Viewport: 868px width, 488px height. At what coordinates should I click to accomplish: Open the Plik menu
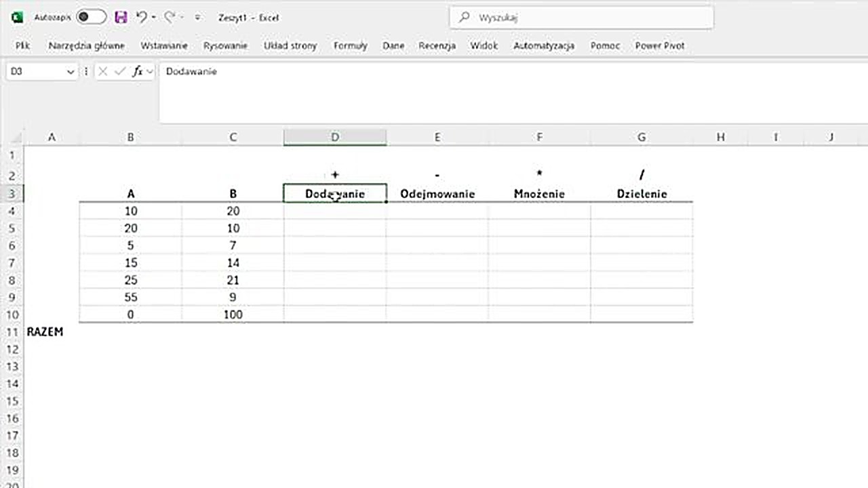22,45
